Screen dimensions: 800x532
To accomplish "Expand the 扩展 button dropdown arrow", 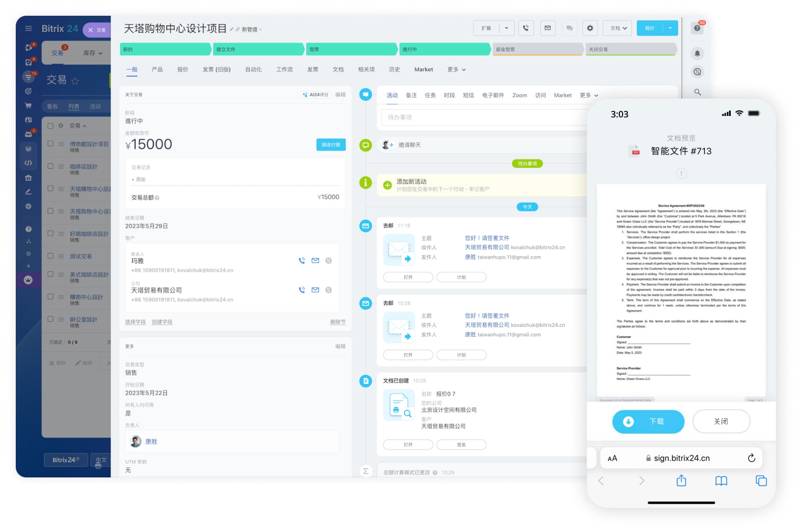I will [507, 28].
